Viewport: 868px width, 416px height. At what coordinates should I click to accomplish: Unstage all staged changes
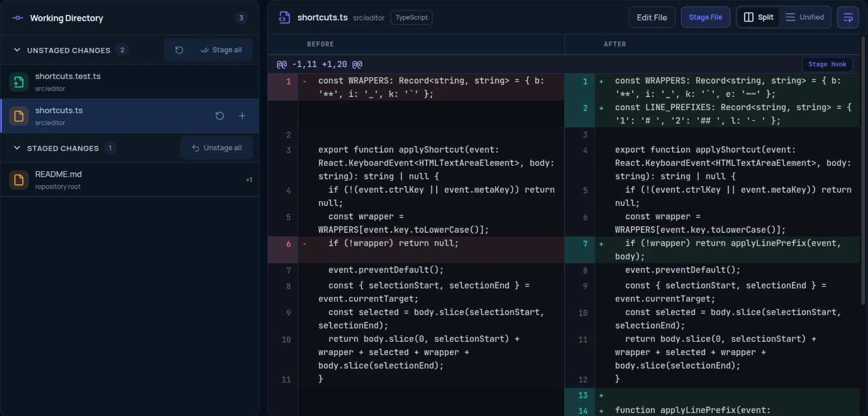[x=216, y=148]
